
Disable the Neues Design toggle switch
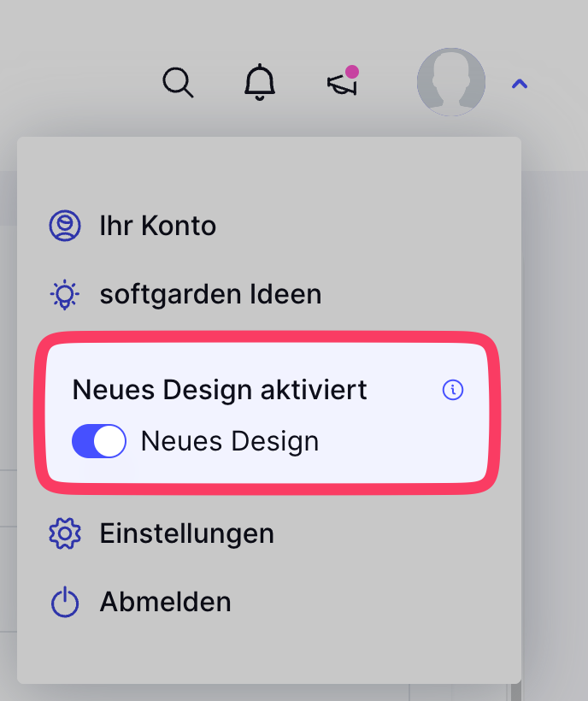[98, 441]
